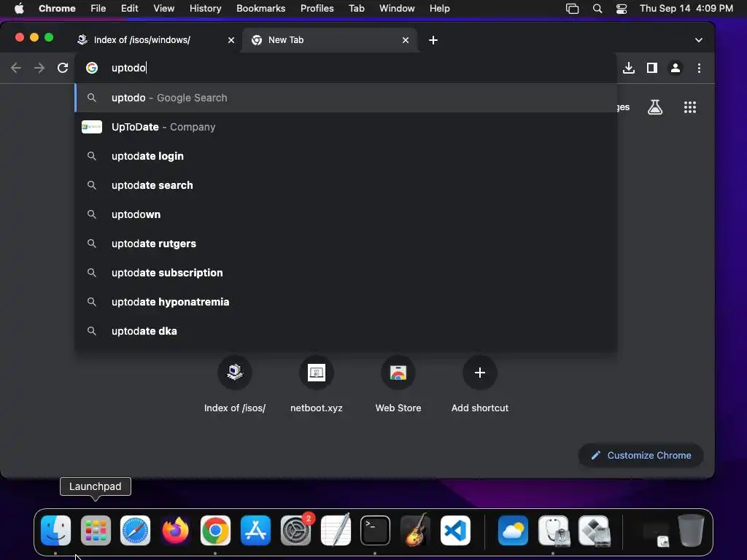747x560 pixels.
Task: Click Add shortcut tile
Action: tap(480, 385)
